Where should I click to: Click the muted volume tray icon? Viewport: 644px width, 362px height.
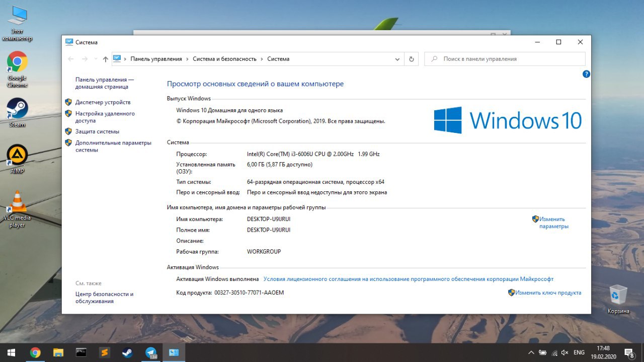click(565, 352)
